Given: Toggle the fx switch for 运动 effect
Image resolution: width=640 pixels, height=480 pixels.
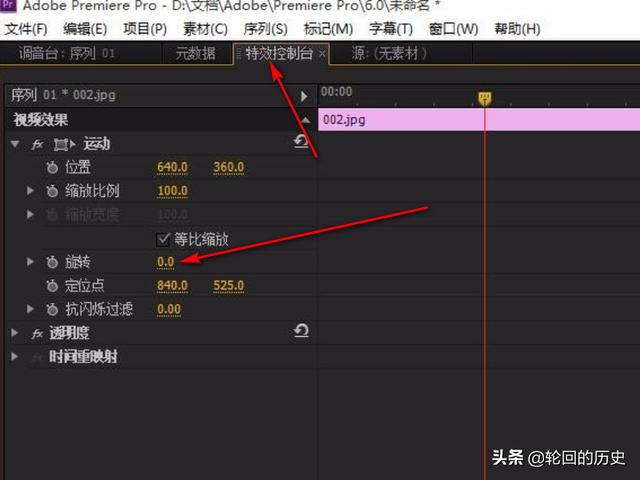Looking at the screenshot, I should coord(38,144).
